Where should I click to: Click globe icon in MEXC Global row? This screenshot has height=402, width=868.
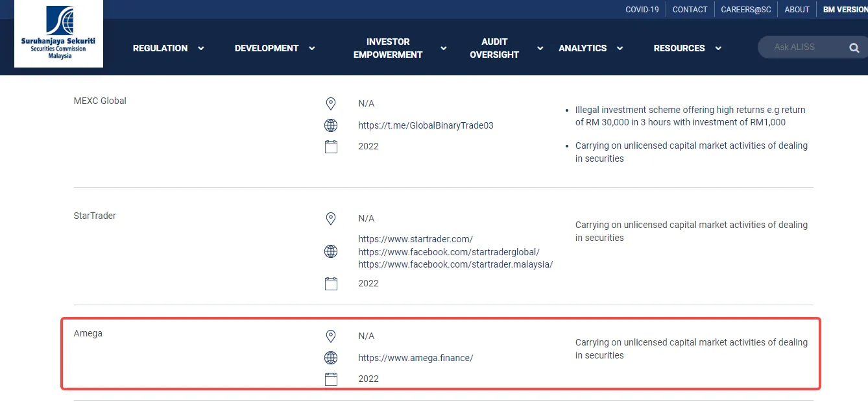(331, 125)
